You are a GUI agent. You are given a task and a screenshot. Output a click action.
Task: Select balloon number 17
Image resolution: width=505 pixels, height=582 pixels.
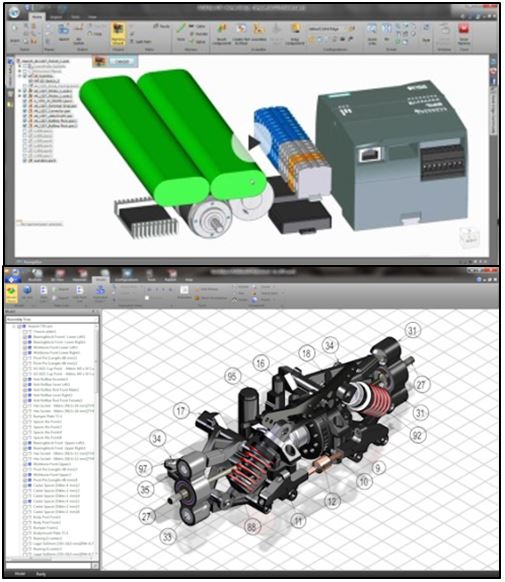tap(181, 411)
